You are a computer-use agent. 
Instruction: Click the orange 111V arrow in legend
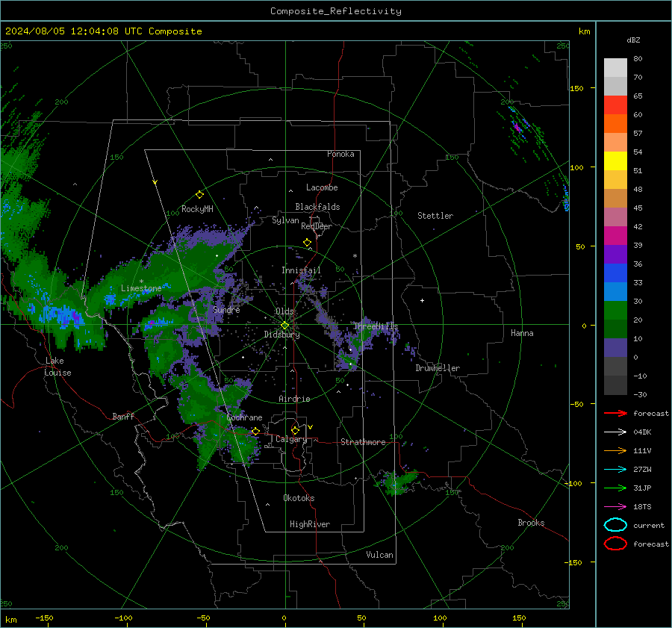point(615,450)
